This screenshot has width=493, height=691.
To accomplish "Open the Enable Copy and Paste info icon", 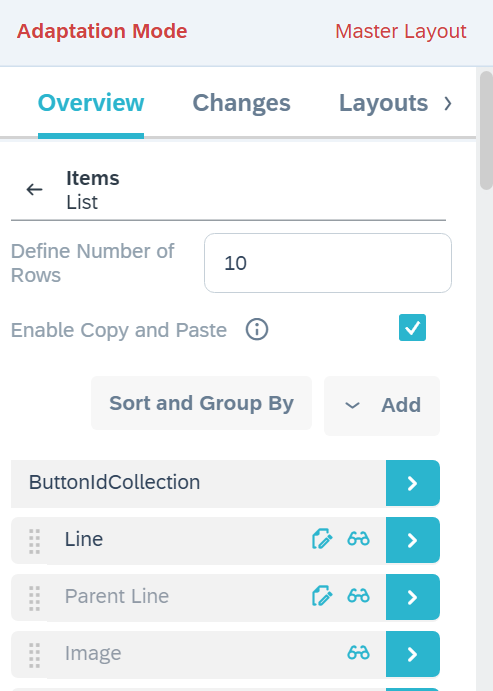I will click(x=257, y=330).
